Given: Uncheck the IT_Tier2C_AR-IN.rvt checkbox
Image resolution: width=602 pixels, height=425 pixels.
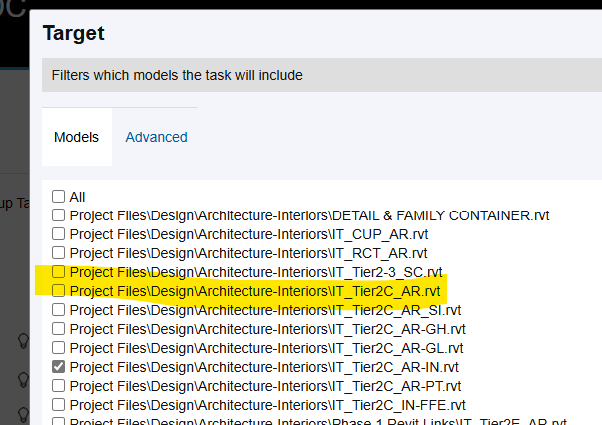Looking at the screenshot, I should pos(59,367).
